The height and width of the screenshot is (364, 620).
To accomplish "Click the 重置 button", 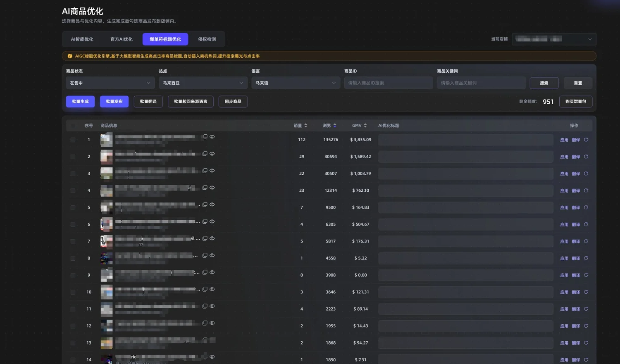I will [578, 83].
